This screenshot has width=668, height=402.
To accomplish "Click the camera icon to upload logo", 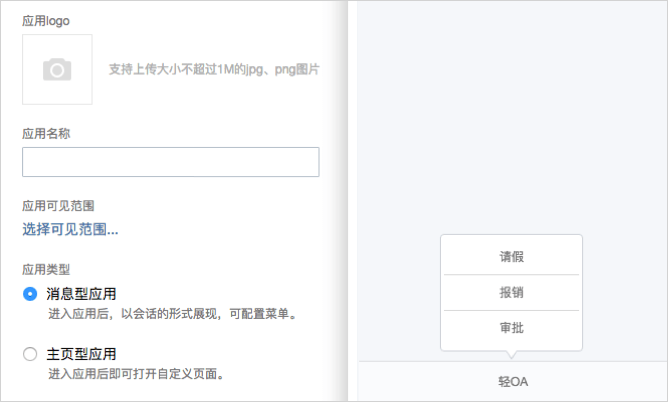I will [x=57, y=69].
